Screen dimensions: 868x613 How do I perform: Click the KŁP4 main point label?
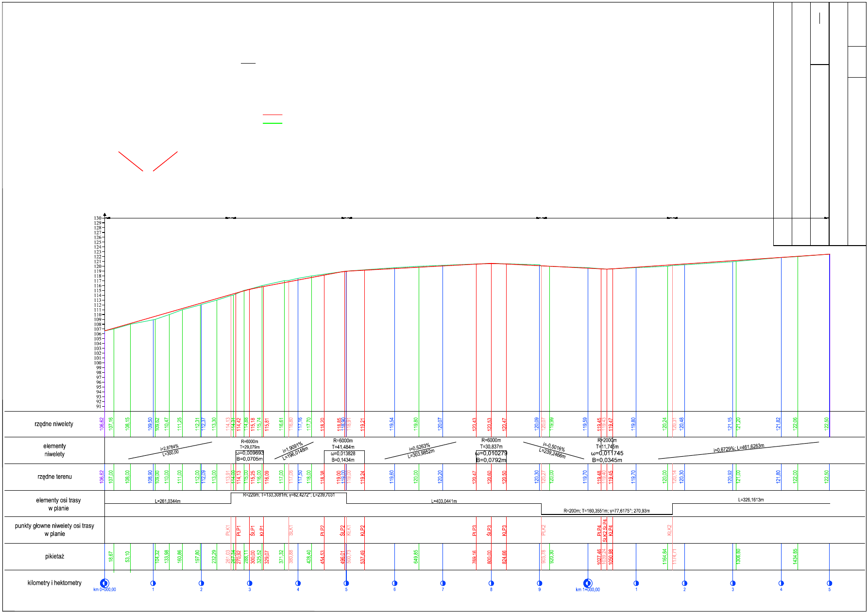click(x=611, y=530)
